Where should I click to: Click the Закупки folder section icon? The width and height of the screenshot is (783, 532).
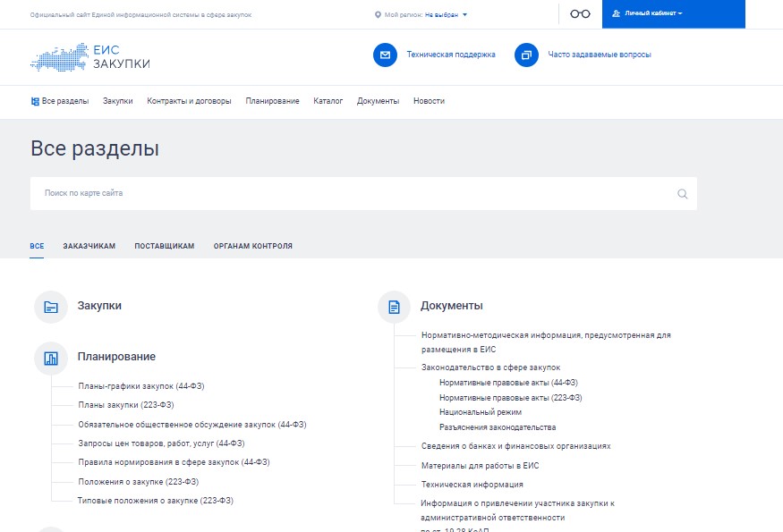[x=51, y=307]
